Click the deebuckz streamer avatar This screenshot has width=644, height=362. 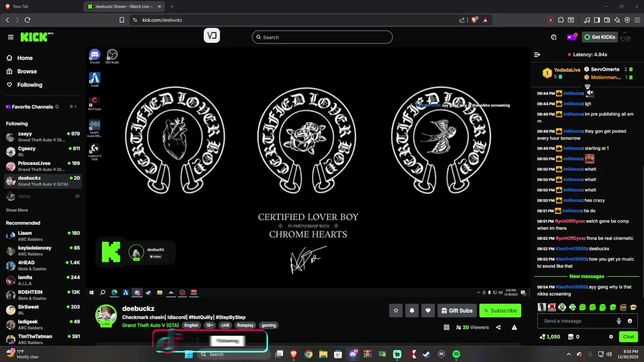[106, 315]
